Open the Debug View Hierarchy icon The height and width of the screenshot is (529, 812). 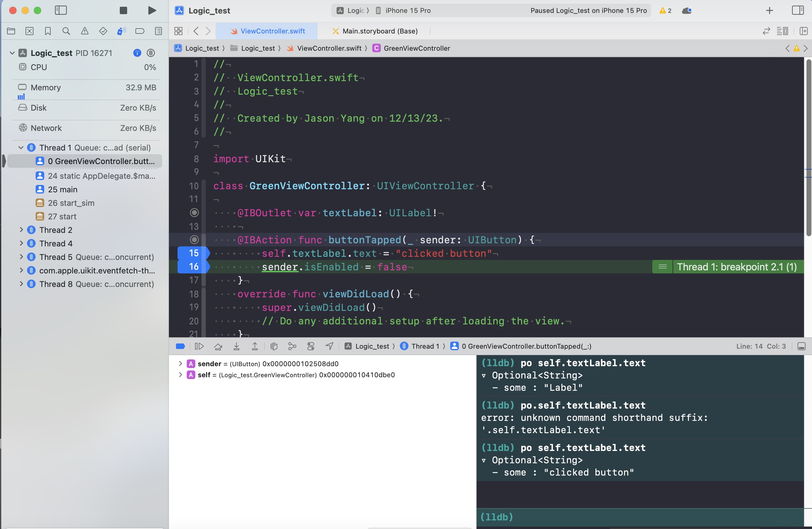[x=274, y=347]
